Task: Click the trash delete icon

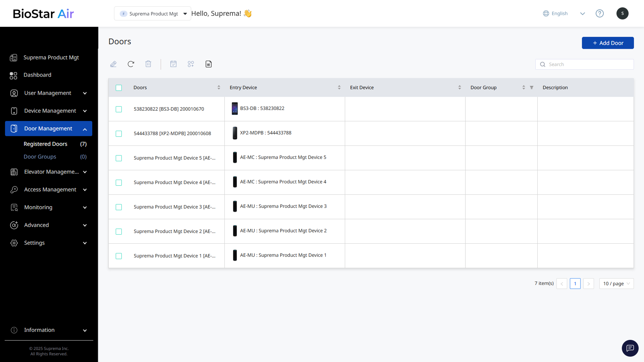Action: (148, 64)
